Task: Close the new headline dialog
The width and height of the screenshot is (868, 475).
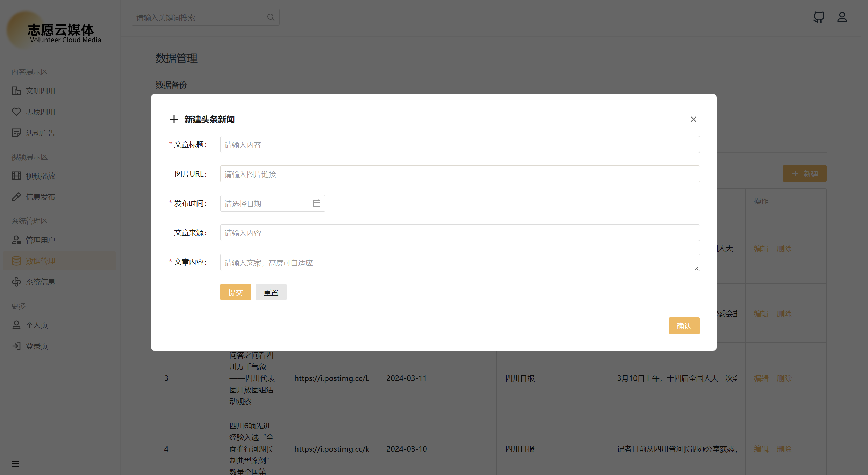Action: pos(693,119)
